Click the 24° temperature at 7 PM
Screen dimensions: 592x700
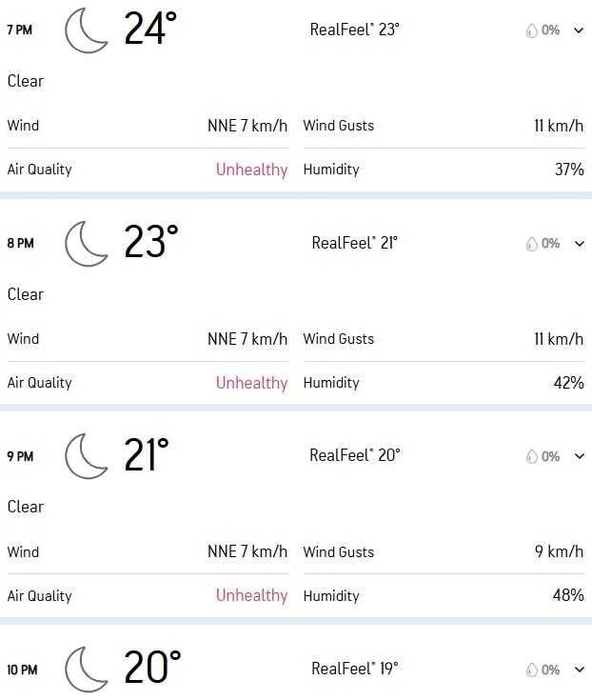[x=150, y=30]
